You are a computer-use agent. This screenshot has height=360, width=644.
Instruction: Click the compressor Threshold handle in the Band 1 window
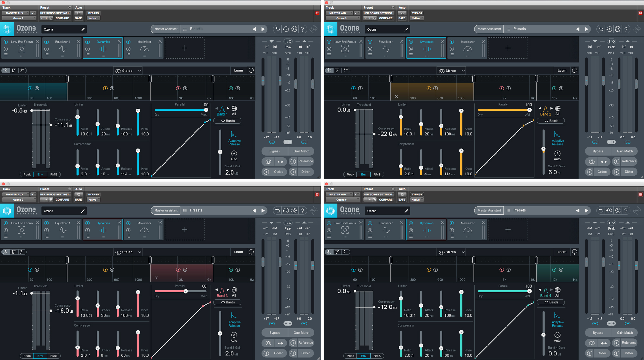(x=51, y=125)
